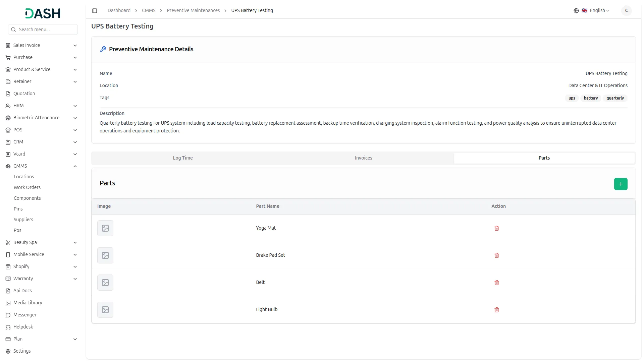Open the Helpdesk headset icon
Image resolution: width=644 pixels, height=362 pixels.
pos(8,327)
